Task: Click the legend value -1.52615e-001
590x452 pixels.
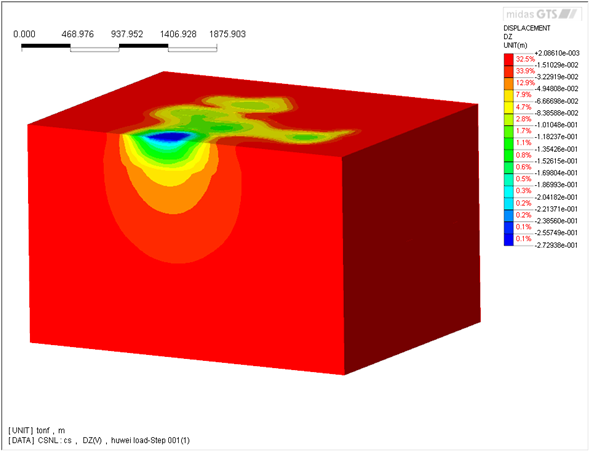Action: 557,161
